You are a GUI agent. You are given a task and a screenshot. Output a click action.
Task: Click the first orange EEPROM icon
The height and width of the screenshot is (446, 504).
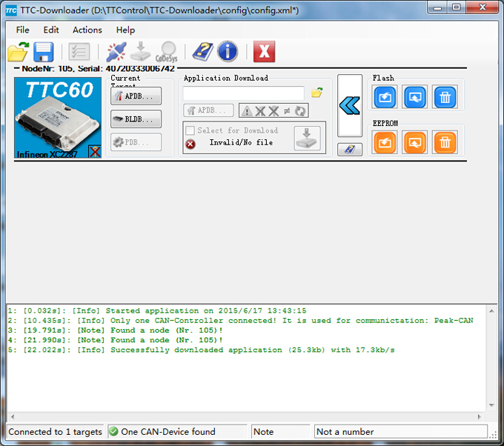click(385, 142)
